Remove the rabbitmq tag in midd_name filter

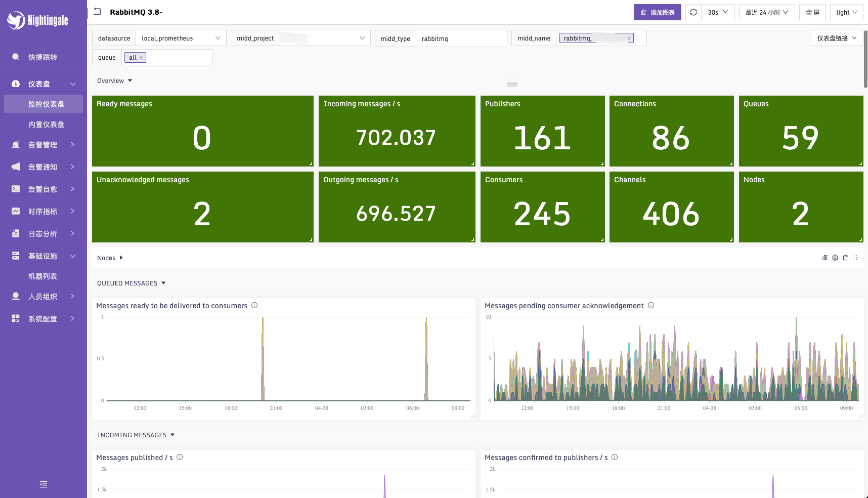pyautogui.click(x=629, y=38)
